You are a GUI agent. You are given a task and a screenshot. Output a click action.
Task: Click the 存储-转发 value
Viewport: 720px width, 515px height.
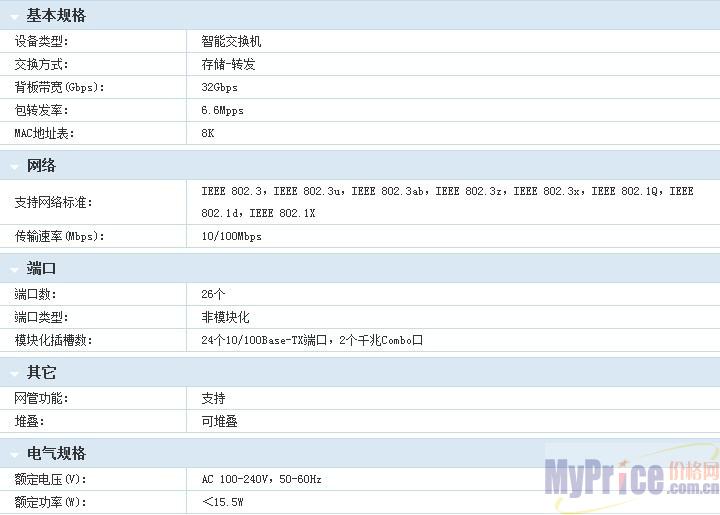point(228,65)
